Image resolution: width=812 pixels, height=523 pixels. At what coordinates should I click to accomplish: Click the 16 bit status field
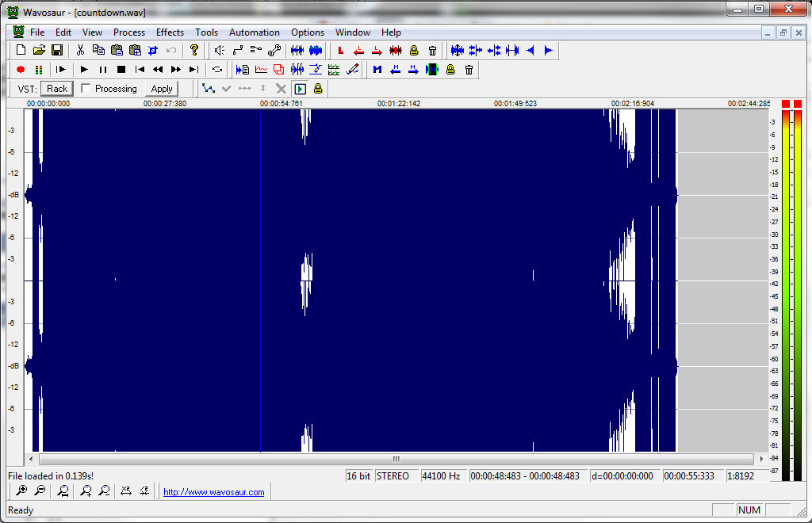[x=358, y=476]
